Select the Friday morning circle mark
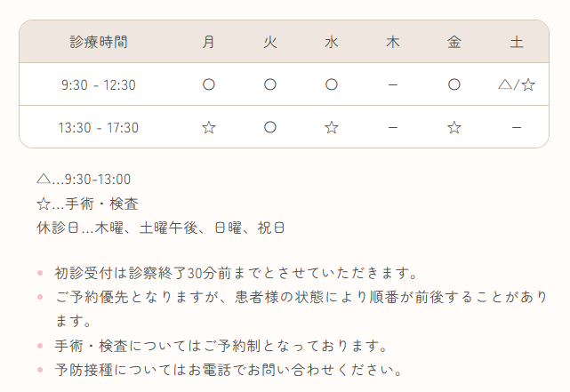The height and width of the screenshot is (392, 570). (x=454, y=85)
